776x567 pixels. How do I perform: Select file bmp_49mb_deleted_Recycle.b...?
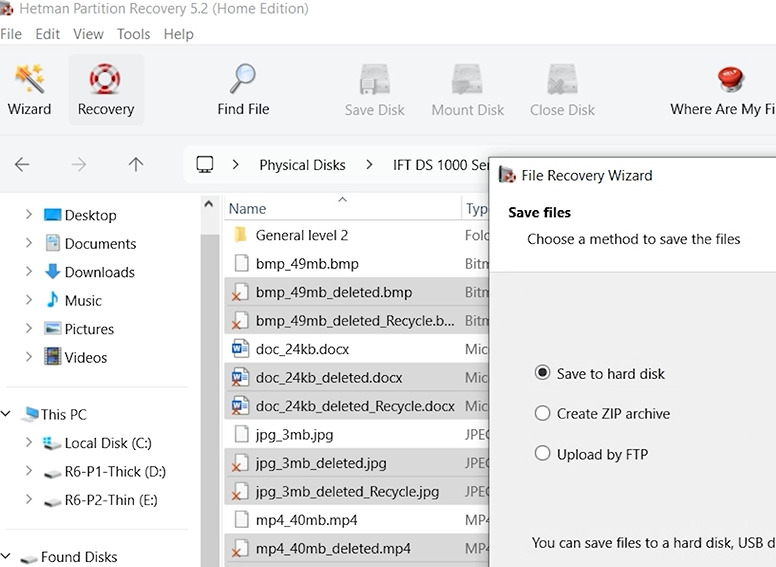[356, 321]
